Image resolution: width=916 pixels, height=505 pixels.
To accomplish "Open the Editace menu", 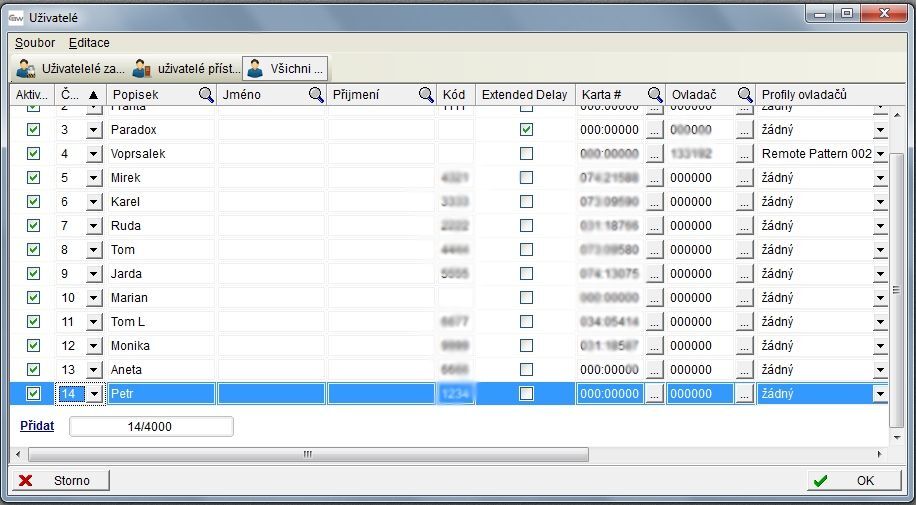I will pyautogui.click(x=89, y=43).
